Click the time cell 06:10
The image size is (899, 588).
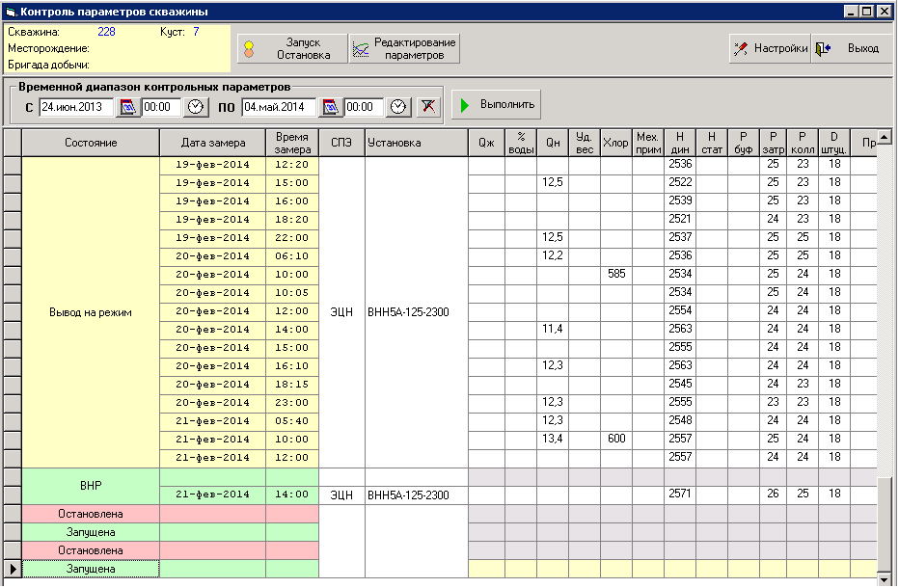pos(292,256)
